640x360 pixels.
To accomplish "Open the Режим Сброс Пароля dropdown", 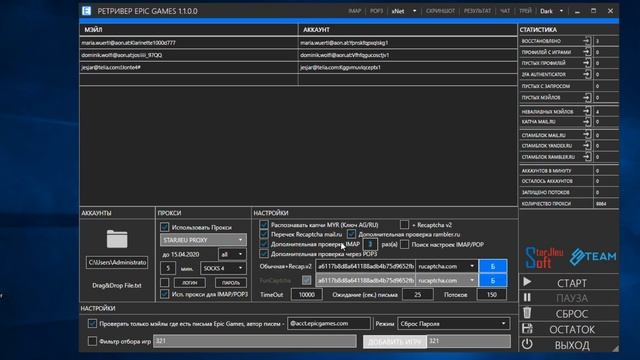I will pos(453,324).
